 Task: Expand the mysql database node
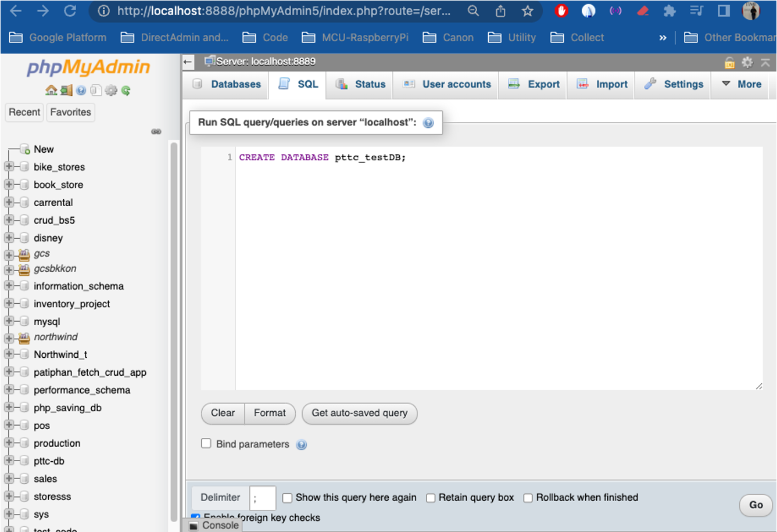click(x=9, y=322)
